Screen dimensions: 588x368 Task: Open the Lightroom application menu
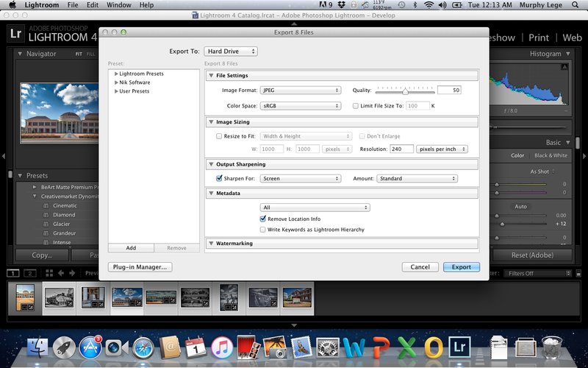[x=42, y=5]
